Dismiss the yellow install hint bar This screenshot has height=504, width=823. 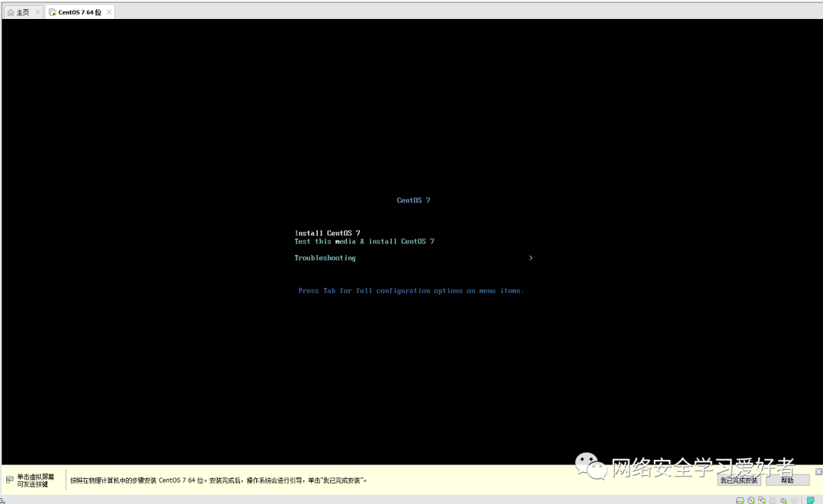pyautogui.click(x=818, y=471)
